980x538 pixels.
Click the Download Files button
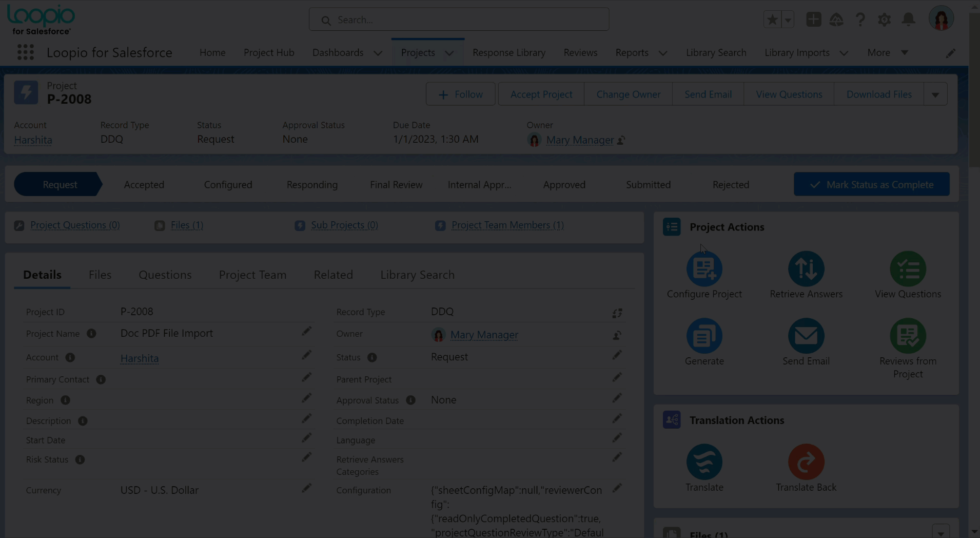[879, 94]
